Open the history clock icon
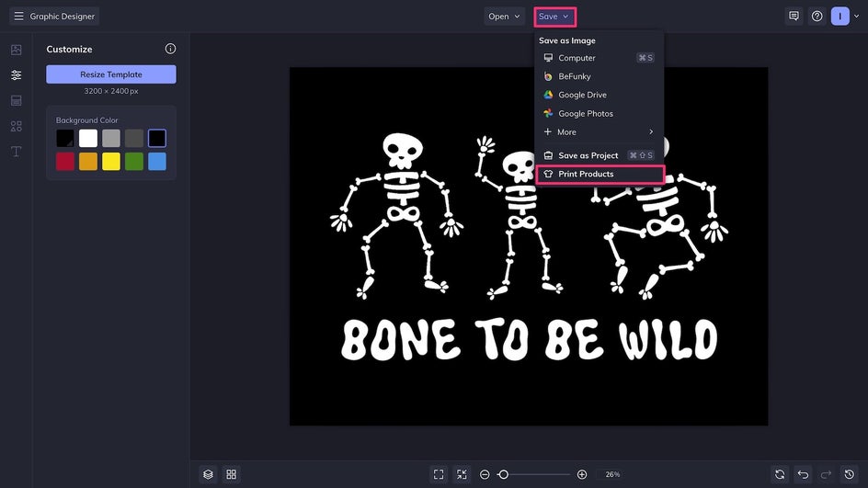Viewport: 868px width, 488px height. pyautogui.click(x=850, y=474)
